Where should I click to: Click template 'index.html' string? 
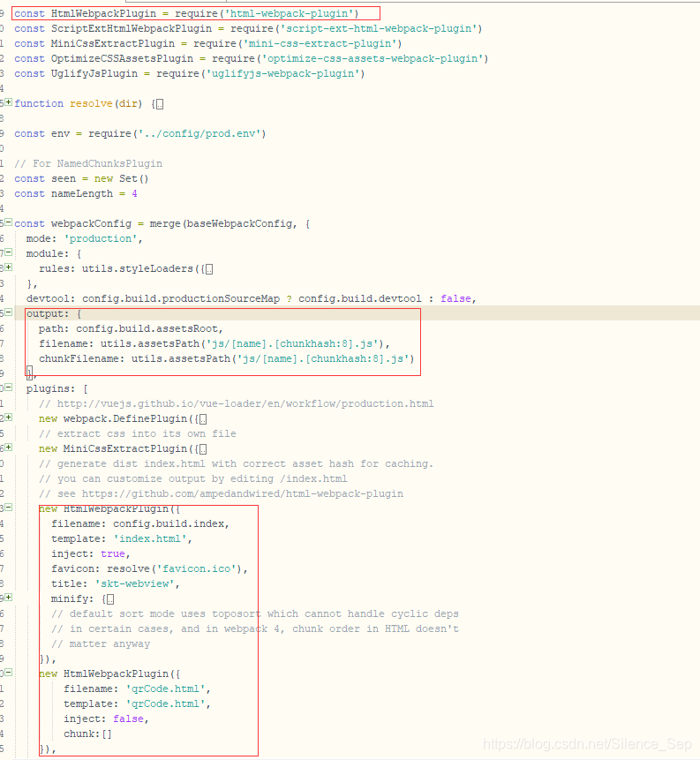(x=150, y=539)
